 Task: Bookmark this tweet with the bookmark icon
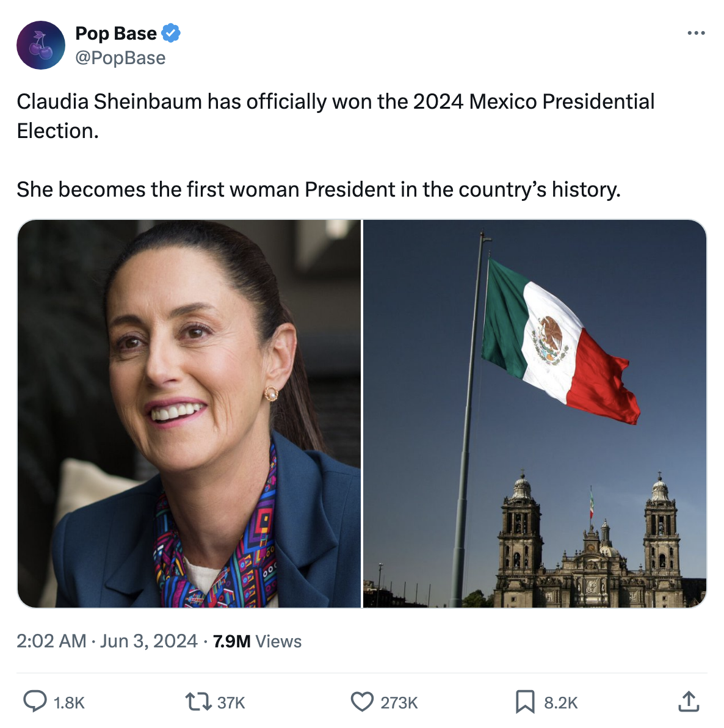525,702
